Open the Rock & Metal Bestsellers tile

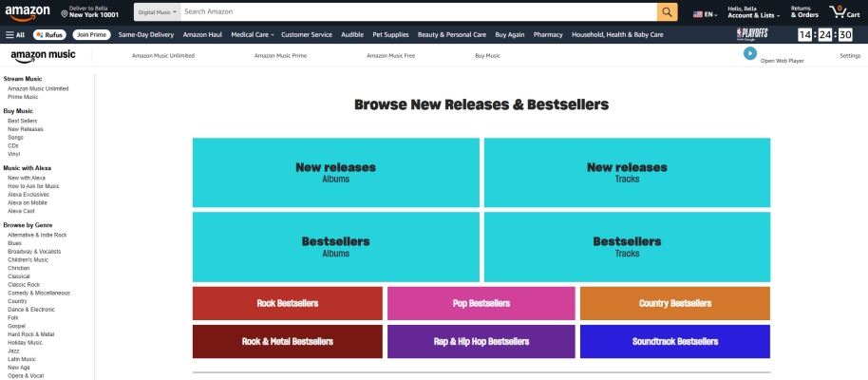(x=288, y=341)
